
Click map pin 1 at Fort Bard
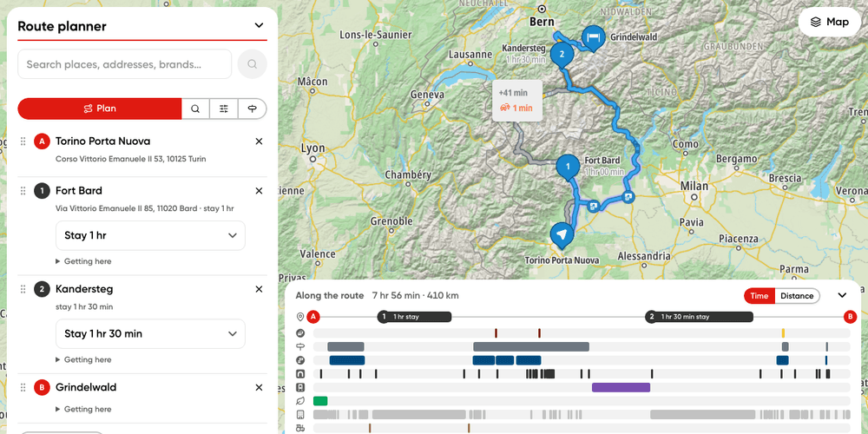tap(567, 167)
